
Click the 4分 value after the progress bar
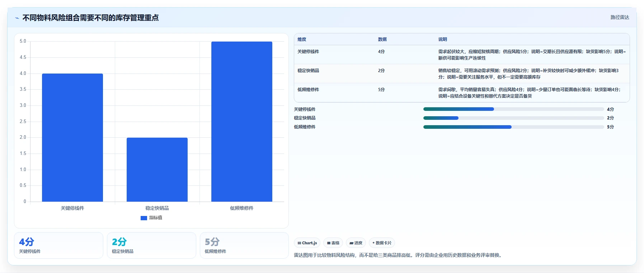[x=610, y=109]
